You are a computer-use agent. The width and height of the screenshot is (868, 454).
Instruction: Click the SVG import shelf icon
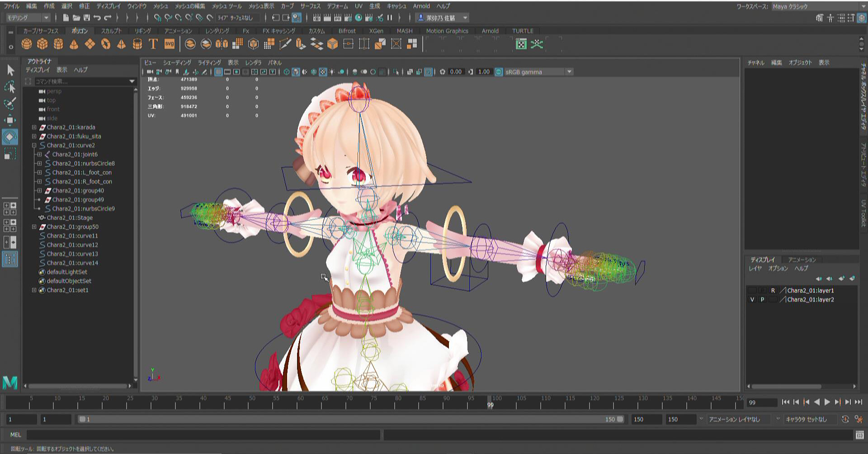[x=170, y=44]
